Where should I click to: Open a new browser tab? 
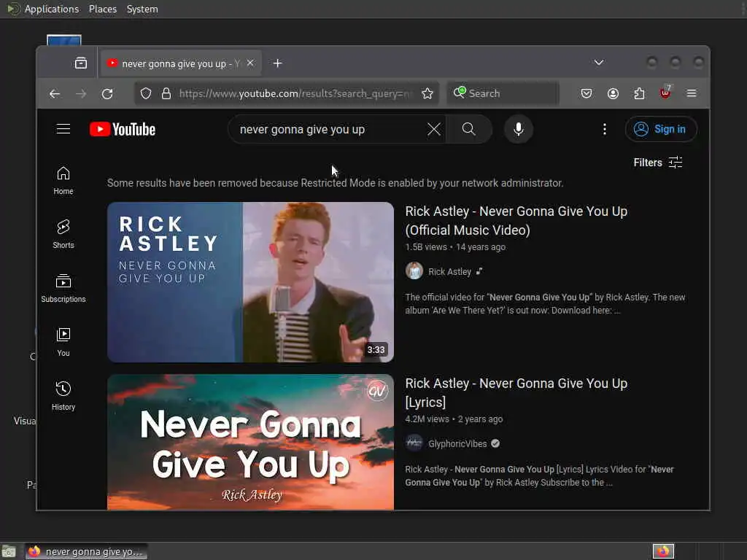click(x=278, y=63)
